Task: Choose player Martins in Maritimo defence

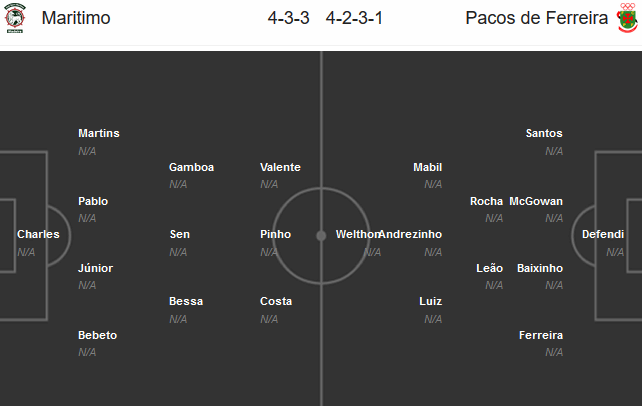Action: pos(99,133)
